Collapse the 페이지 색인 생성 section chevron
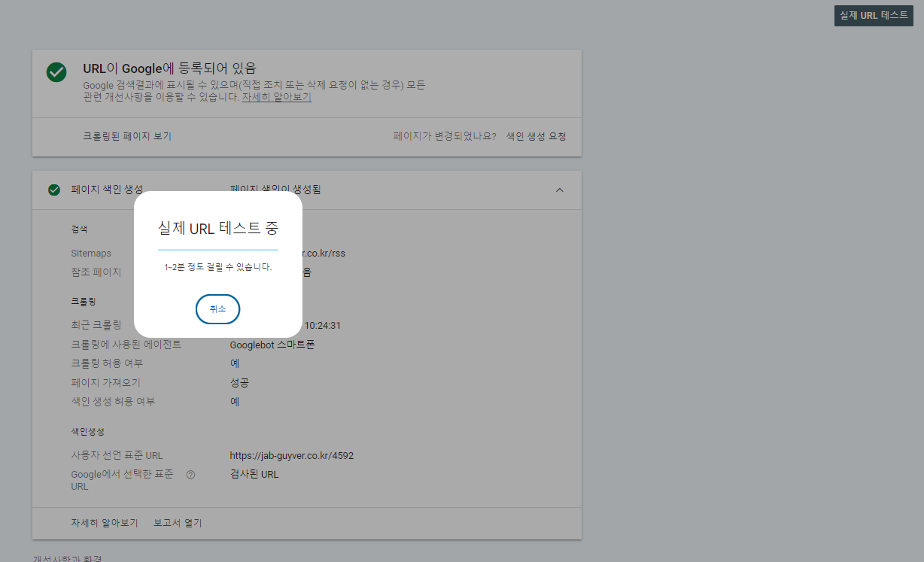924x562 pixels. [559, 190]
